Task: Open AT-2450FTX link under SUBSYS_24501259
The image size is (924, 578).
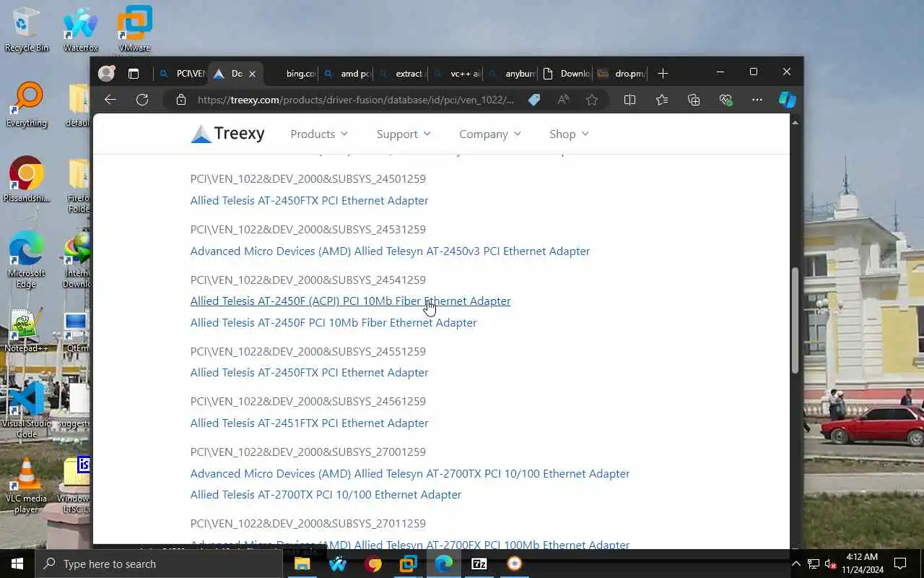Action: (x=309, y=200)
